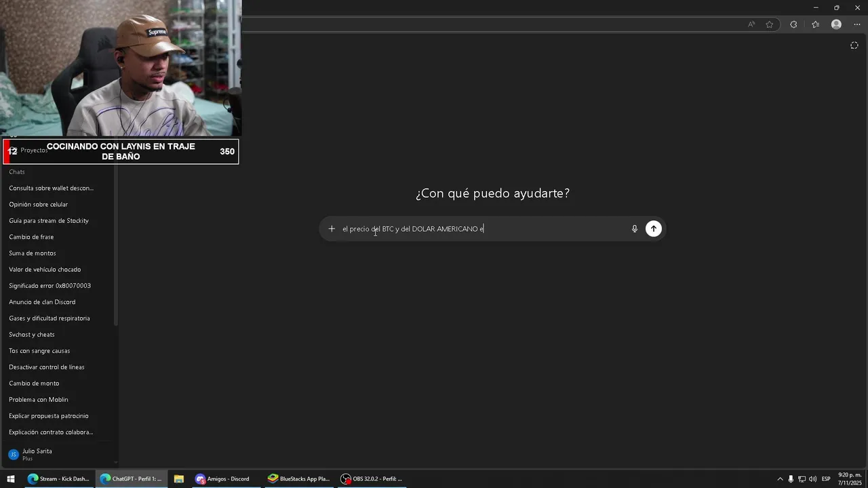Open the Julio Sarita account menu
This screenshot has width=868, height=488.
(x=58, y=454)
